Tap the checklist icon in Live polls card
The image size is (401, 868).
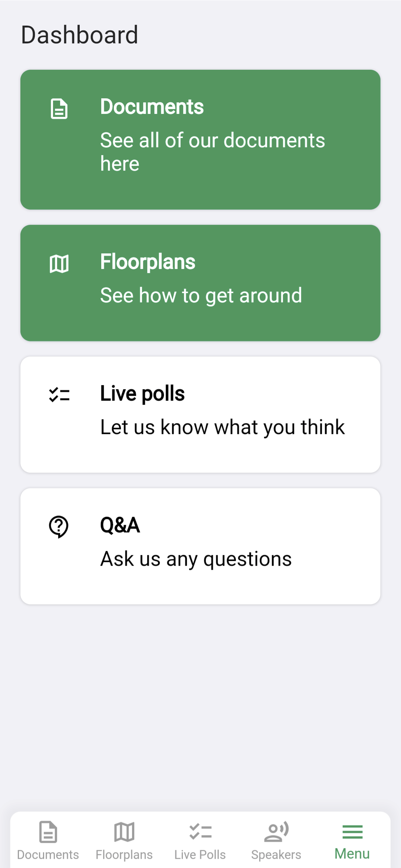[x=59, y=395]
